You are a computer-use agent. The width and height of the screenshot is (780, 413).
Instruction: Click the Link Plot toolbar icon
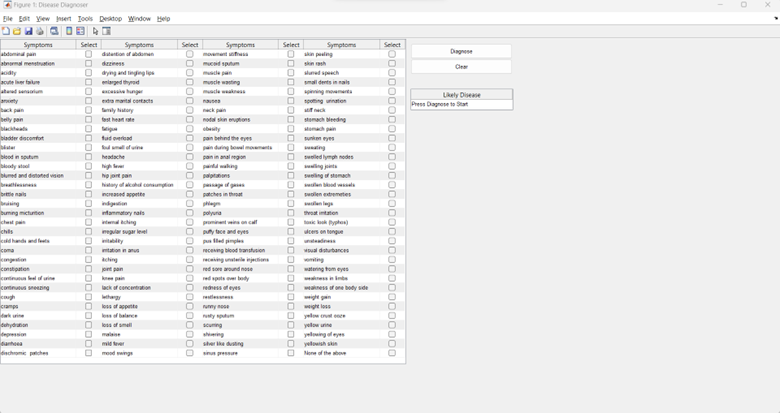54,31
